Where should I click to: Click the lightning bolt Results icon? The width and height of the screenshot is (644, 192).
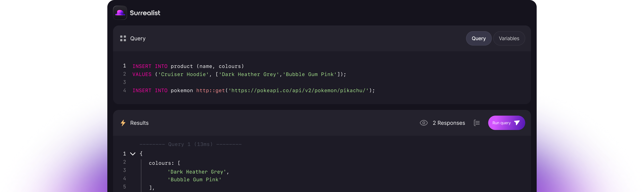[123, 123]
